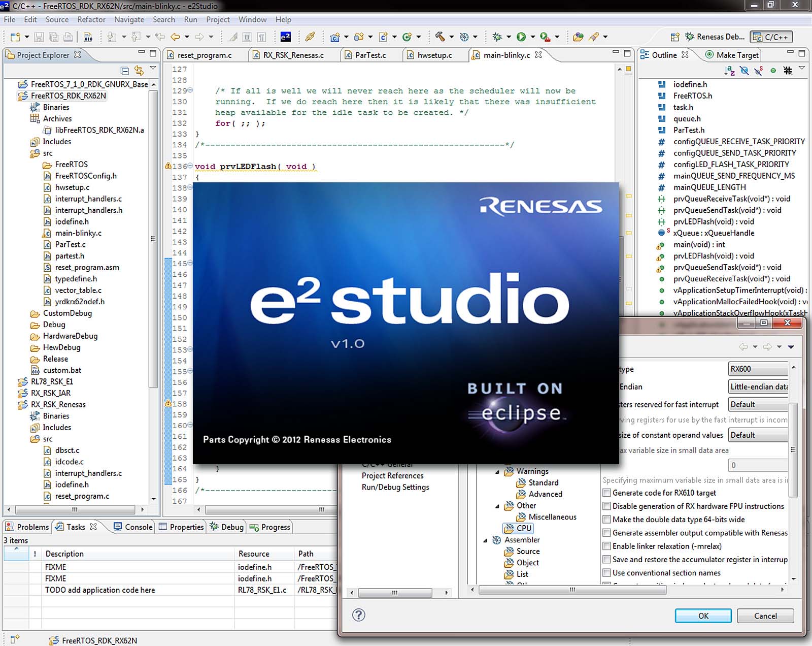Collapse the Warnings tree node in the dialog
Viewport: 812px width, 646px height.
click(x=497, y=472)
